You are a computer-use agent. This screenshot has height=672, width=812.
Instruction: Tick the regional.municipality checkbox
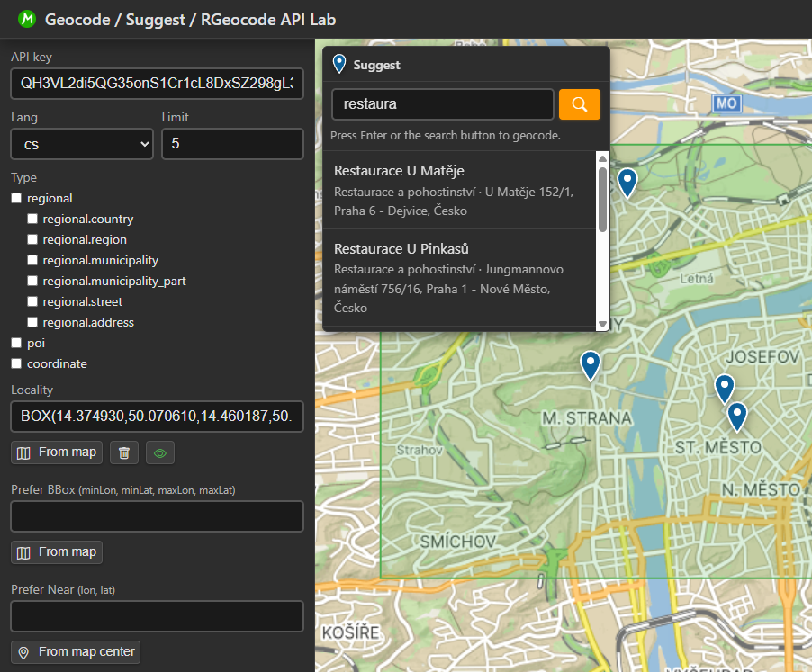(32, 260)
